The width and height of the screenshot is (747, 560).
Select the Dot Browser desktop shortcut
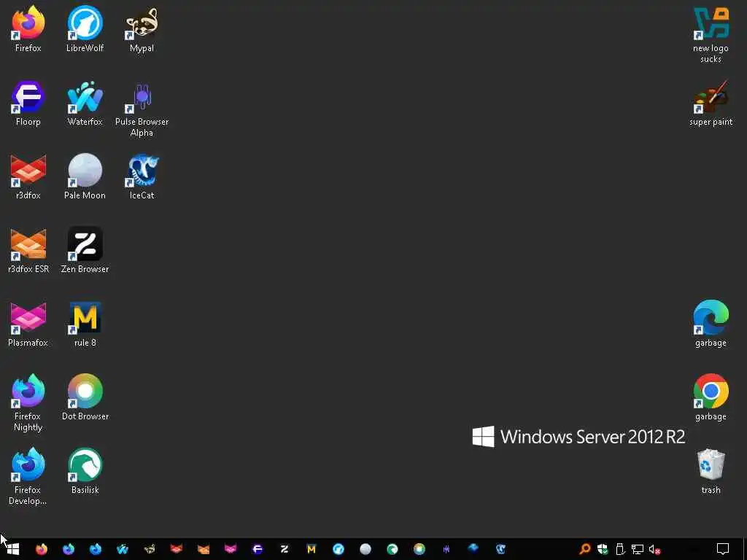[x=85, y=397]
